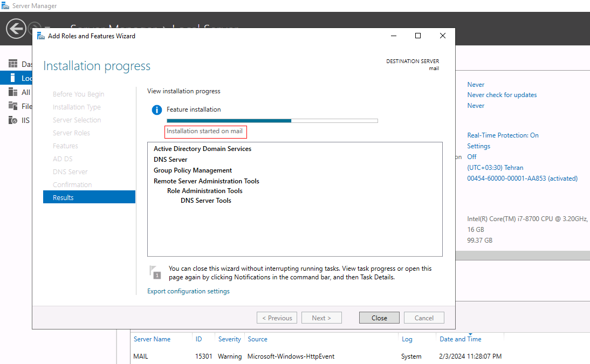Click DNS Server Tools entry
Screen dimensions: 590x364
pyautogui.click(x=206, y=201)
